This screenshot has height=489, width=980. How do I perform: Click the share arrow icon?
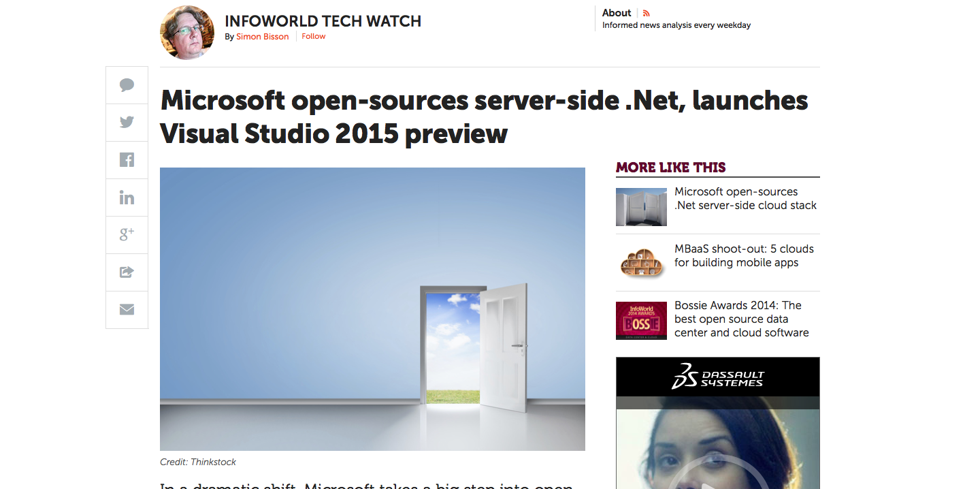pos(127,272)
